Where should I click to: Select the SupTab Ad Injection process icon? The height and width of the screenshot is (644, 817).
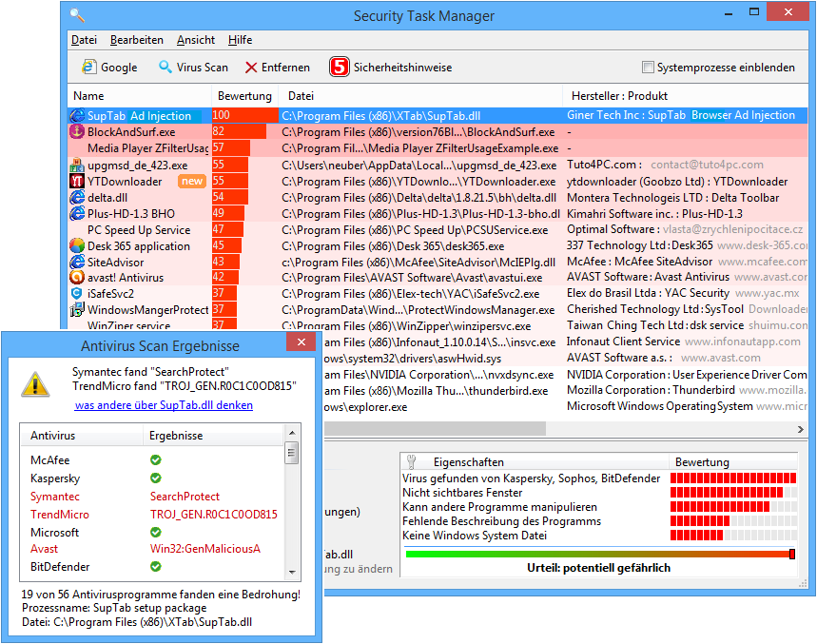(76, 114)
